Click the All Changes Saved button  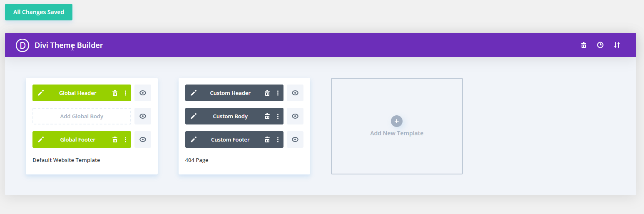[39, 12]
